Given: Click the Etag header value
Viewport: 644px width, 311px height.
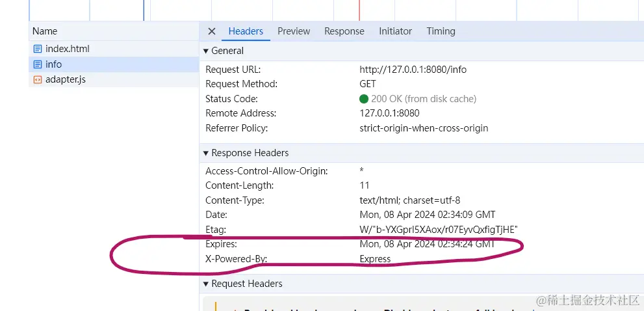Looking at the screenshot, I should (x=439, y=229).
